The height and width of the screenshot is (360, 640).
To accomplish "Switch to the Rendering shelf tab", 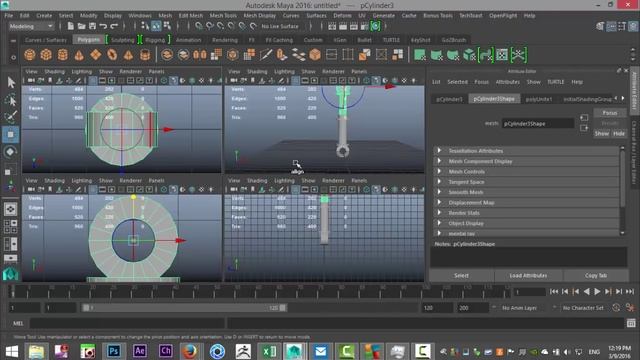I will tap(225, 40).
